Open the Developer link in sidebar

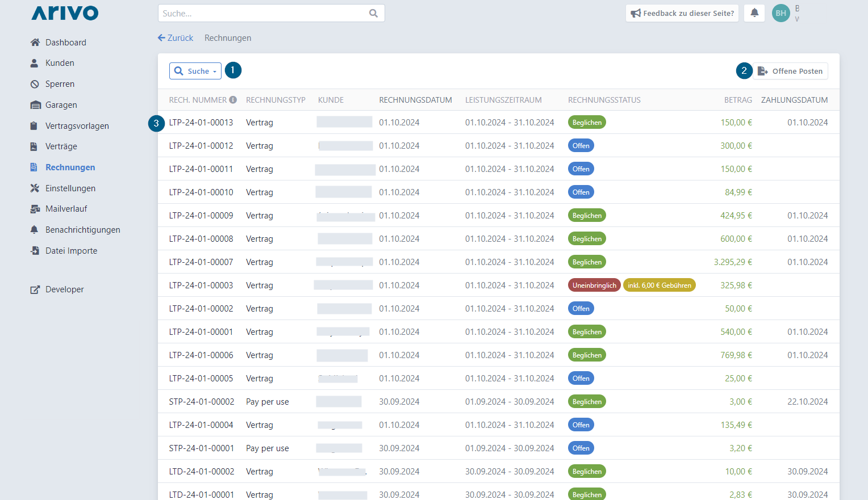coord(65,289)
